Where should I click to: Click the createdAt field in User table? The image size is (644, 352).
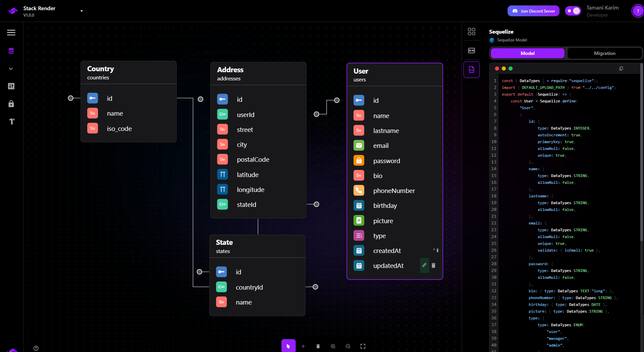coord(395,251)
